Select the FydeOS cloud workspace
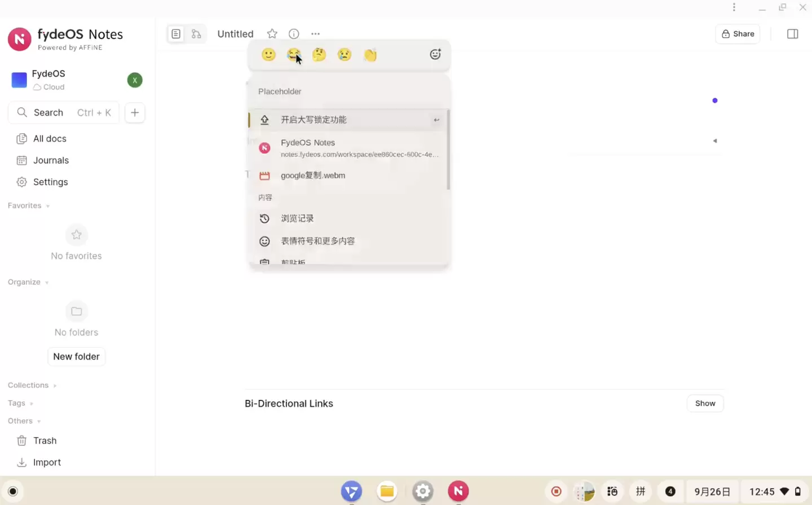812x505 pixels. [48, 80]
